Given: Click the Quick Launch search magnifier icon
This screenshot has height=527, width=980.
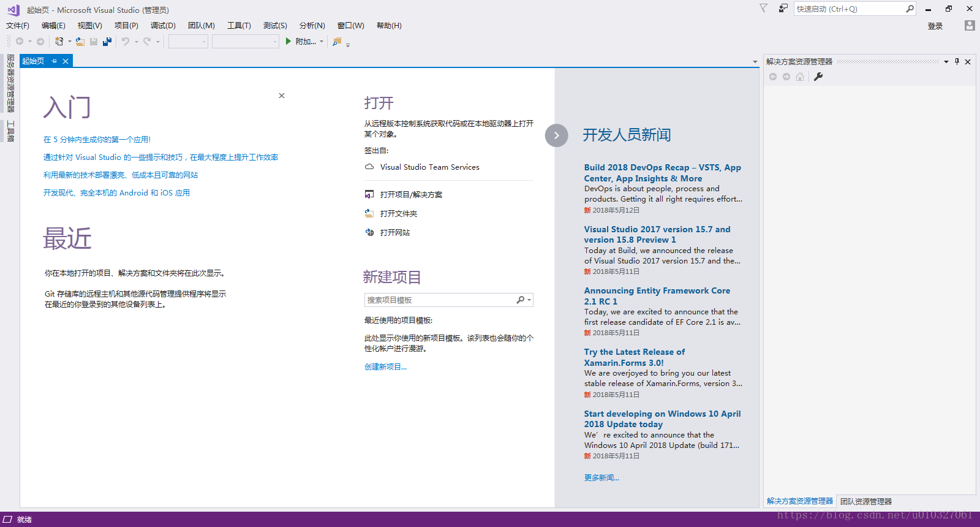Looking at the screenshot, I should [910, 9].
